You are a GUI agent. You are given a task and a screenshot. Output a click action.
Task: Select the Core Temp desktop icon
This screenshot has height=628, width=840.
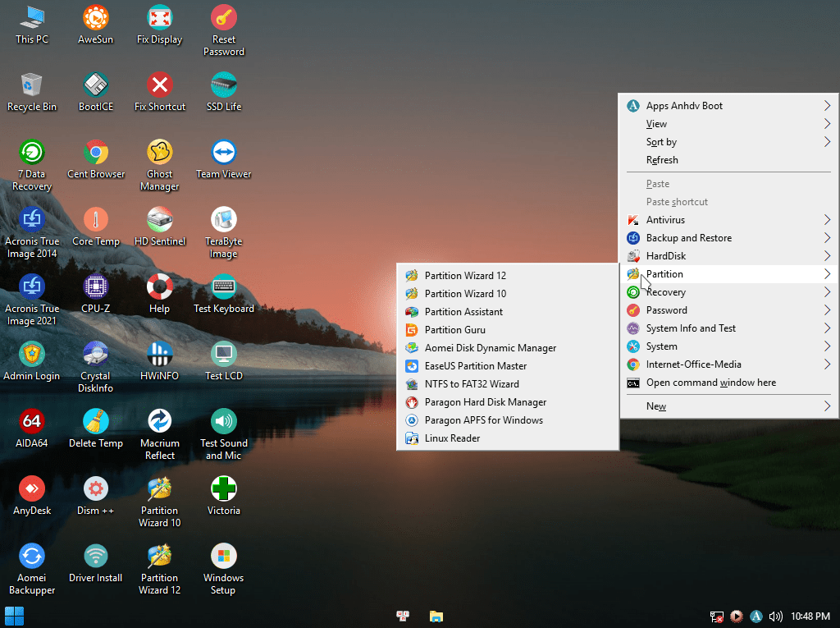coord(96,227)
